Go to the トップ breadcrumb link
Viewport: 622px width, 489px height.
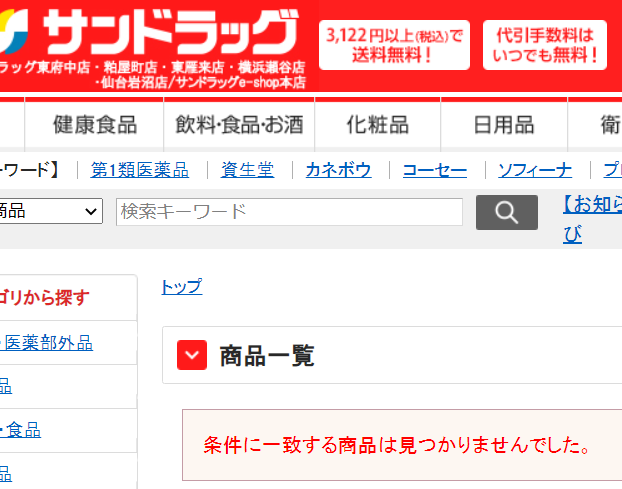pos(182,286)
